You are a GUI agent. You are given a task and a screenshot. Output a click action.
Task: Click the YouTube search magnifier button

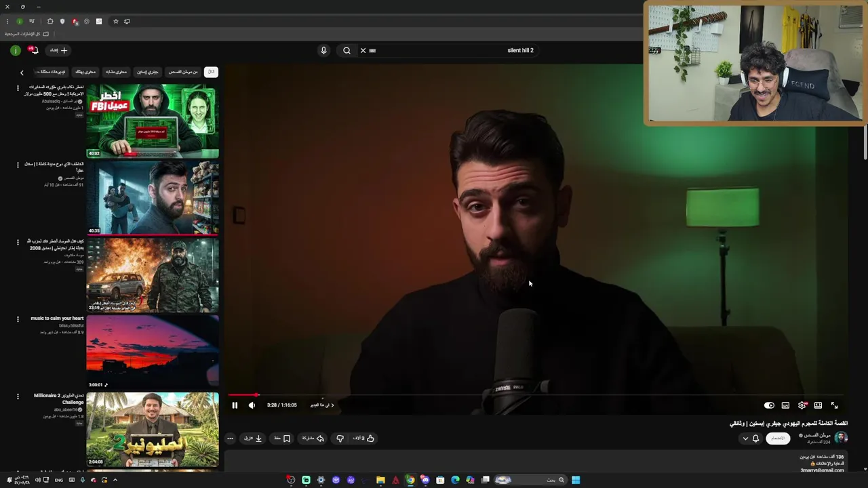click(347, 50)
